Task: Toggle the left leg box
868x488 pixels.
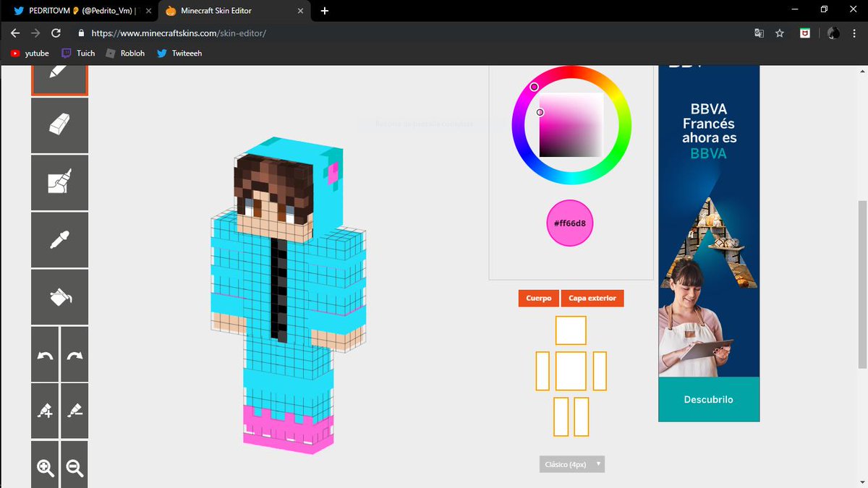Action: [x=561, y=416]
